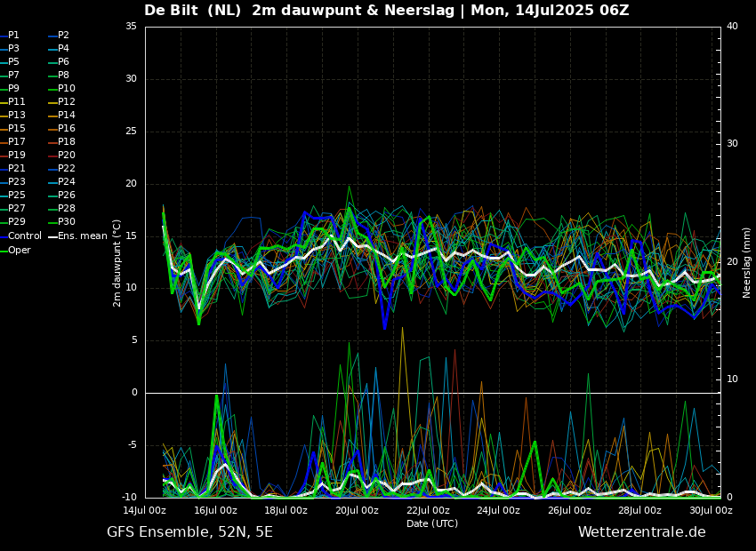Select the P11 legend entry
The image size is (756, 551).
pyautogui.click(x=12, y=101)
